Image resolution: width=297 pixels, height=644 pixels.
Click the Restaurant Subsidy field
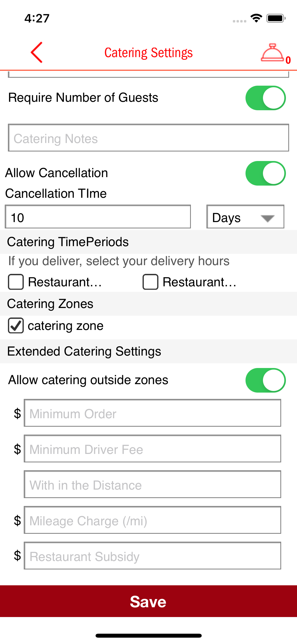coord(152,556)
